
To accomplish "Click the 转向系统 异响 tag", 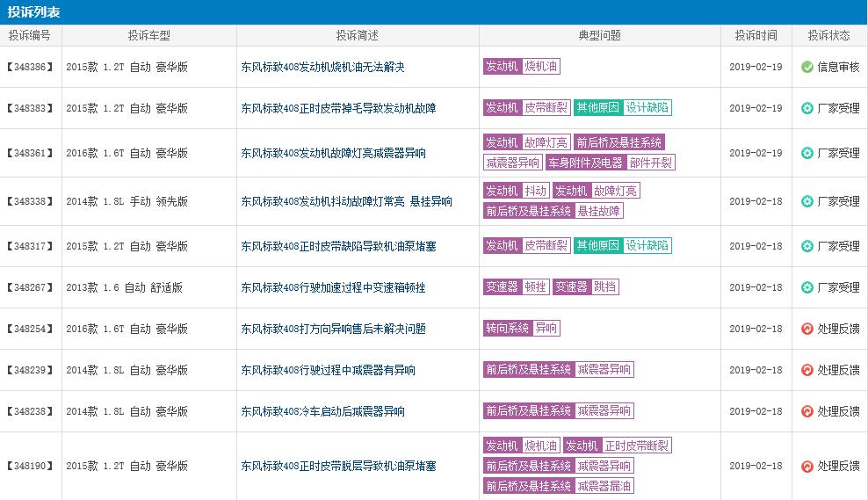I will tap(522, 329).
